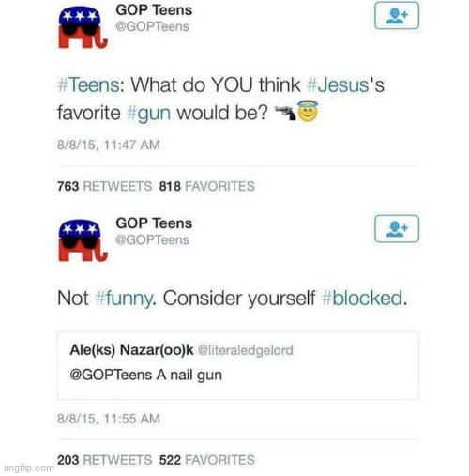Open the #funny hashtag
This screenshot has height=476, width=469.
[x=124, y=299]
